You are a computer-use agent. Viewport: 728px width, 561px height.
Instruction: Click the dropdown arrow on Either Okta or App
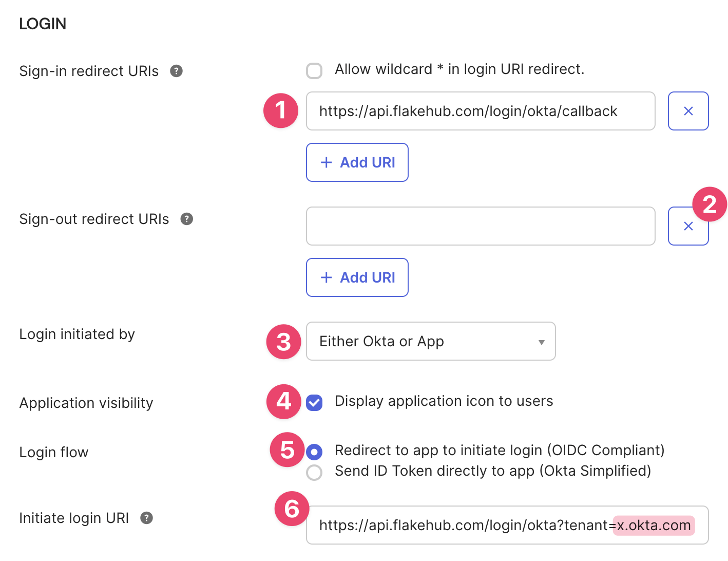pyautogui.click(x=541, y=342)
